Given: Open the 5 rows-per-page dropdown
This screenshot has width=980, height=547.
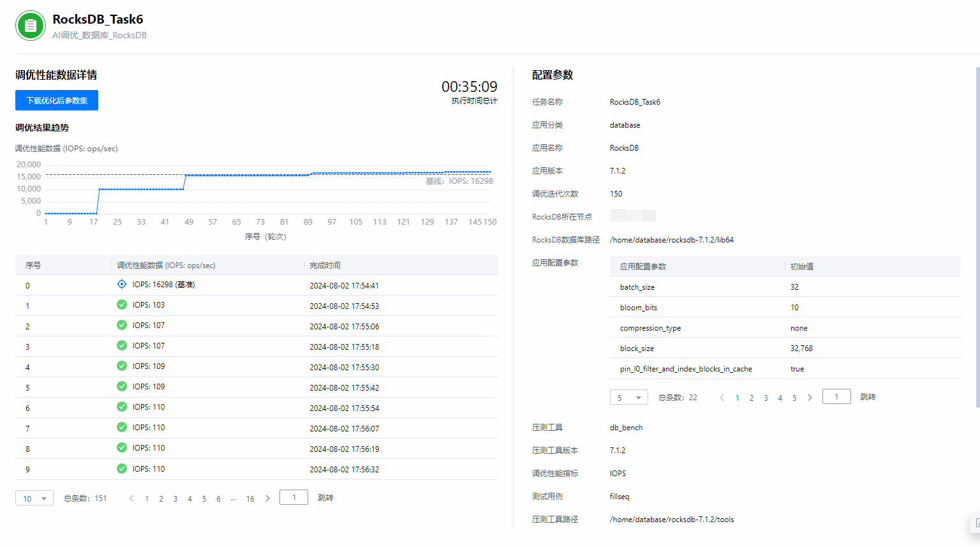Looking at the screenshot, I should tap(629, 398).
